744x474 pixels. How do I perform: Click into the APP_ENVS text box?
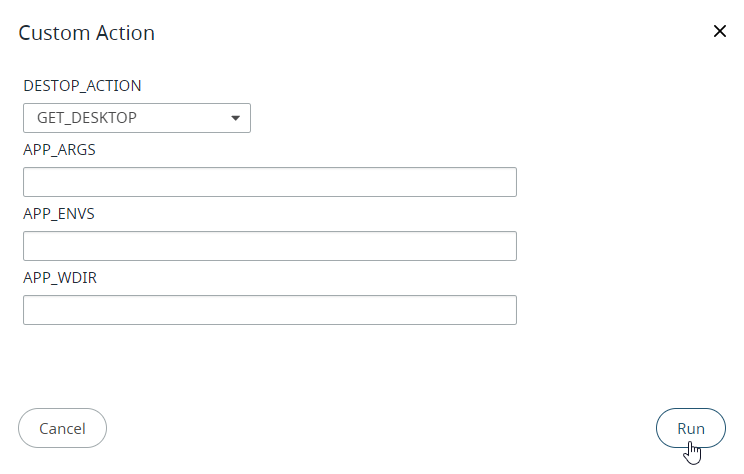coord(269,246)
